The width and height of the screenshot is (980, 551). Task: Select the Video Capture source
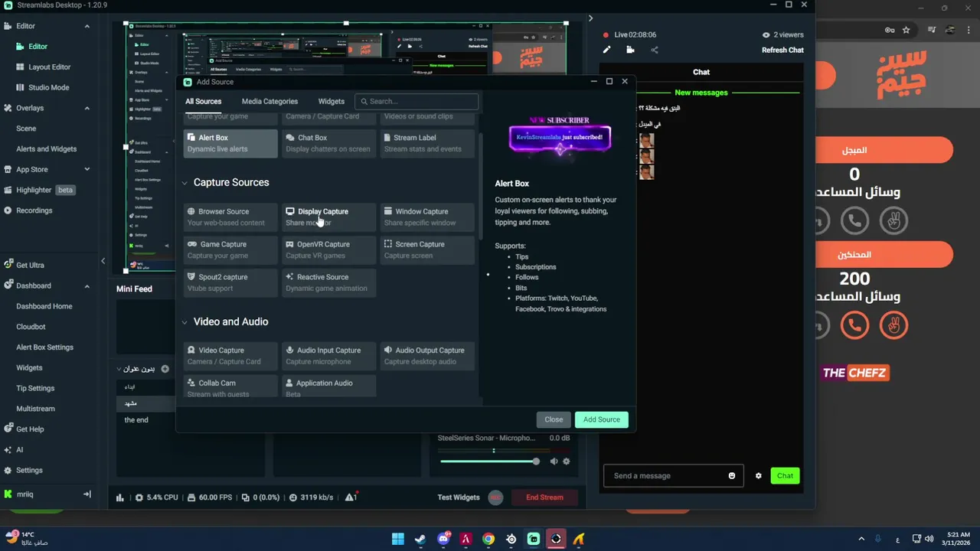[x=230, y=356]
